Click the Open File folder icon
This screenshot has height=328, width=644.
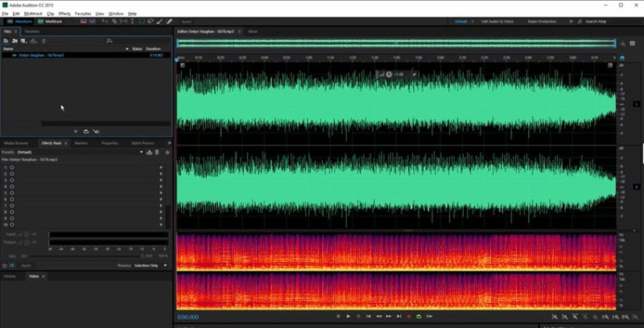click(6, 39)
